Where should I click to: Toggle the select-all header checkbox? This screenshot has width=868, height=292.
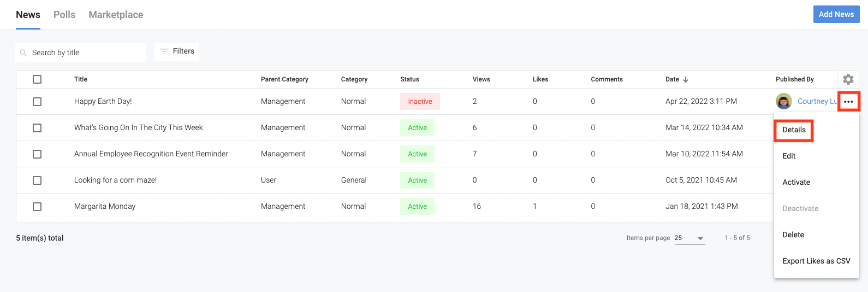pos(37,79)
